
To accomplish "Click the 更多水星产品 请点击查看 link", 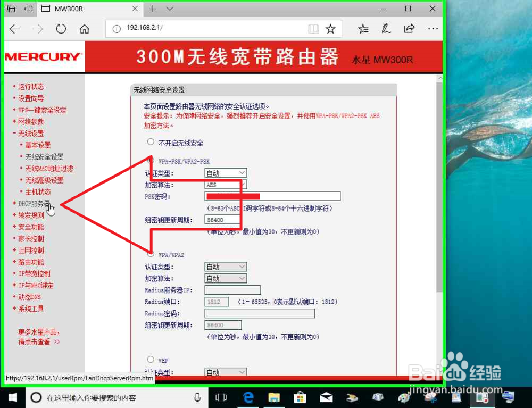I will click(37, 337).
